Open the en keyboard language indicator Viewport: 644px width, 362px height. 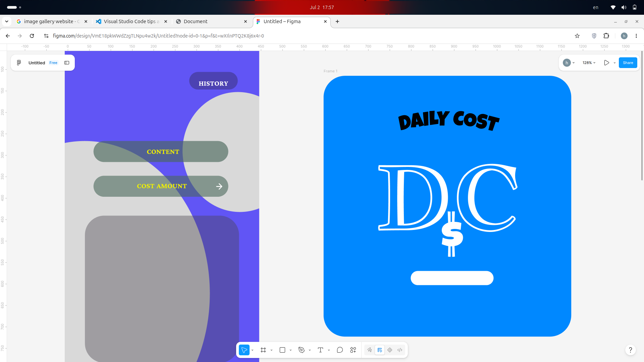(x=596, y=7)
